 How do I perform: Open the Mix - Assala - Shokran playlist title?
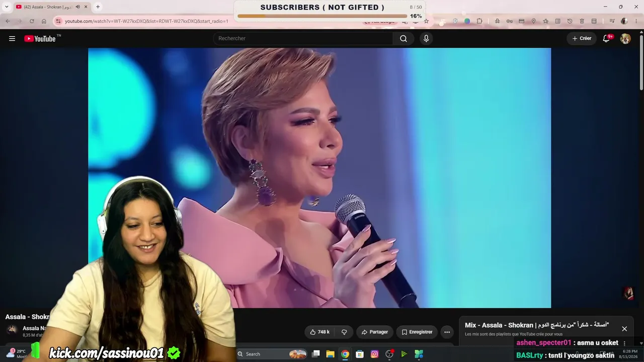[537, 325]
